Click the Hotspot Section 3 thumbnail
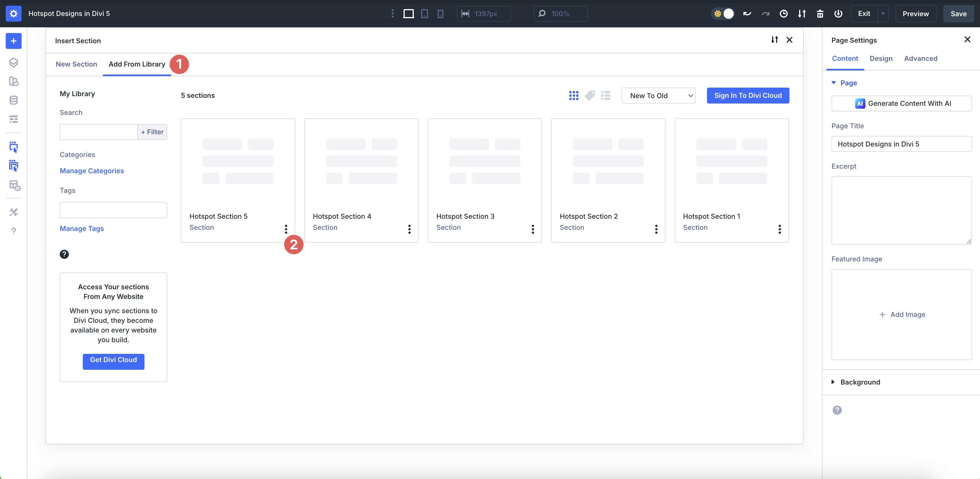 pyautogui.click(x=484, y=162)
